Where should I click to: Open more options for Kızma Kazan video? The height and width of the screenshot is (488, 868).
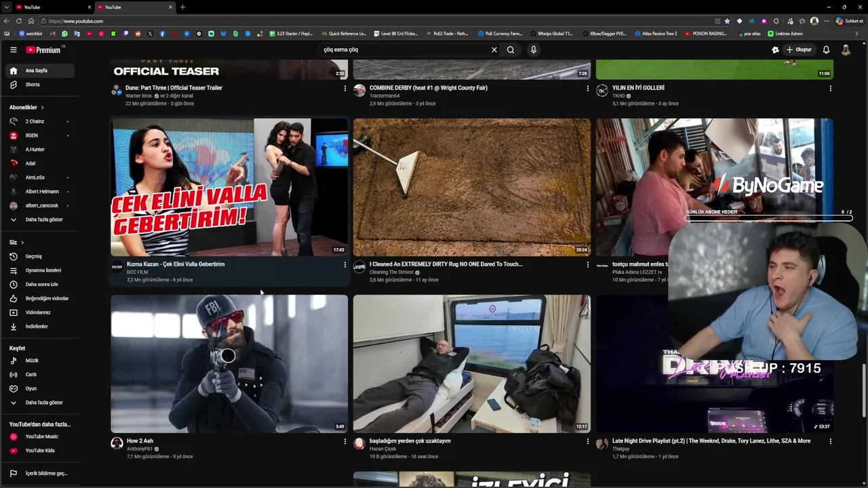[344, 264]
